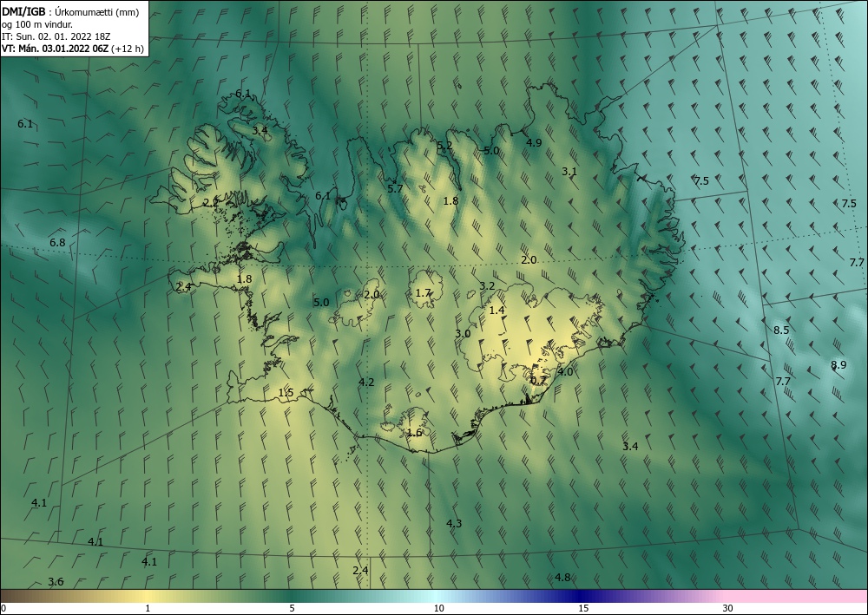Click the 1.5 value on the map

tap(286, 393)
